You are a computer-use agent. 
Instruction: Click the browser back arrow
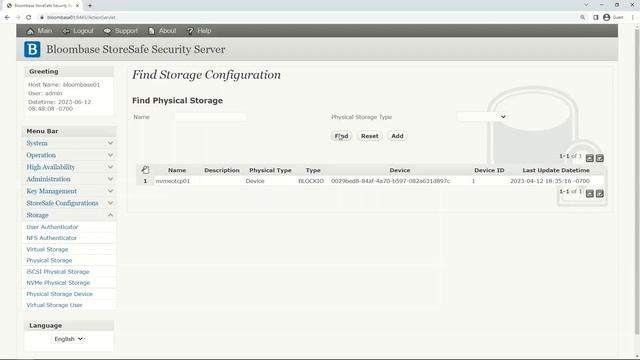click(x=7, y=18)
